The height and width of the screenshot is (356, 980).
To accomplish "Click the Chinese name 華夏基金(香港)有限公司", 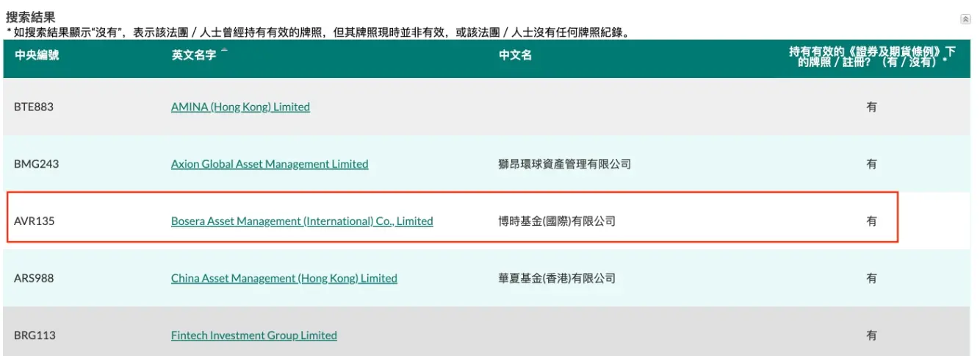I will point(557,278).
